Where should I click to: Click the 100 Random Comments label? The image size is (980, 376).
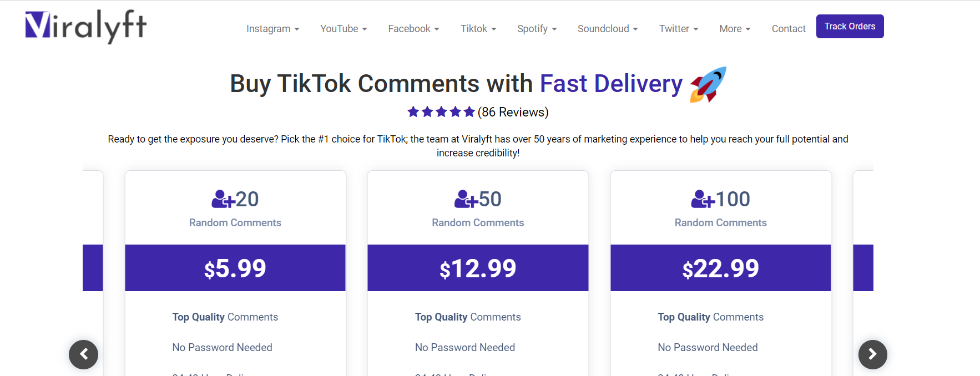pos(721,222)
